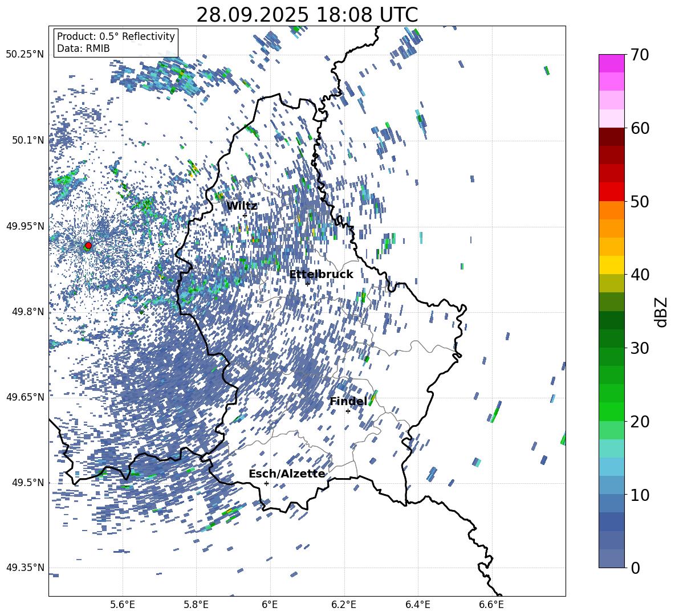675x616 pixels.
Task: Click the magenta swatch at colorbar top
Action: click(x=611, y=63)
